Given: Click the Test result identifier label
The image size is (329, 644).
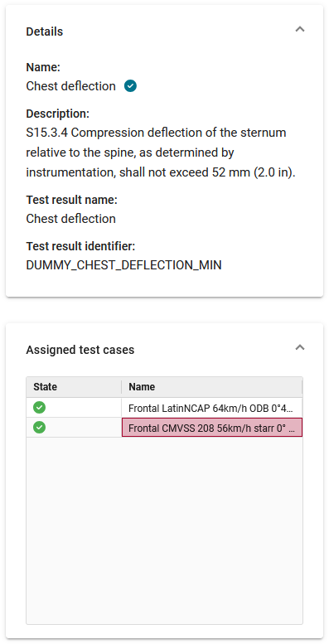Looking at the screenshot, I should (x=80, y=246).
